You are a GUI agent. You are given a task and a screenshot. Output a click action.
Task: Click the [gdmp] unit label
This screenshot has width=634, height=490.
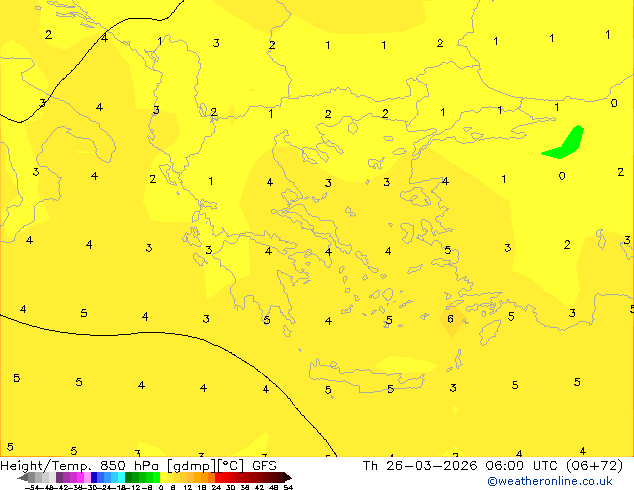[187, 465]
